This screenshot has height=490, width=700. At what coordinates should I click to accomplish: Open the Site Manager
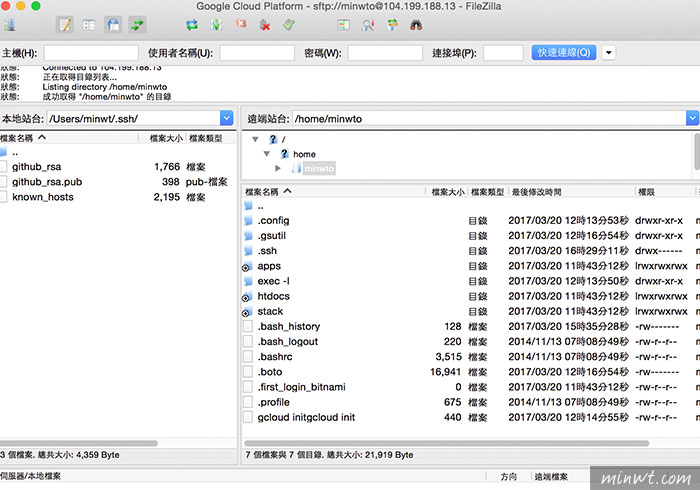(9, 25)
